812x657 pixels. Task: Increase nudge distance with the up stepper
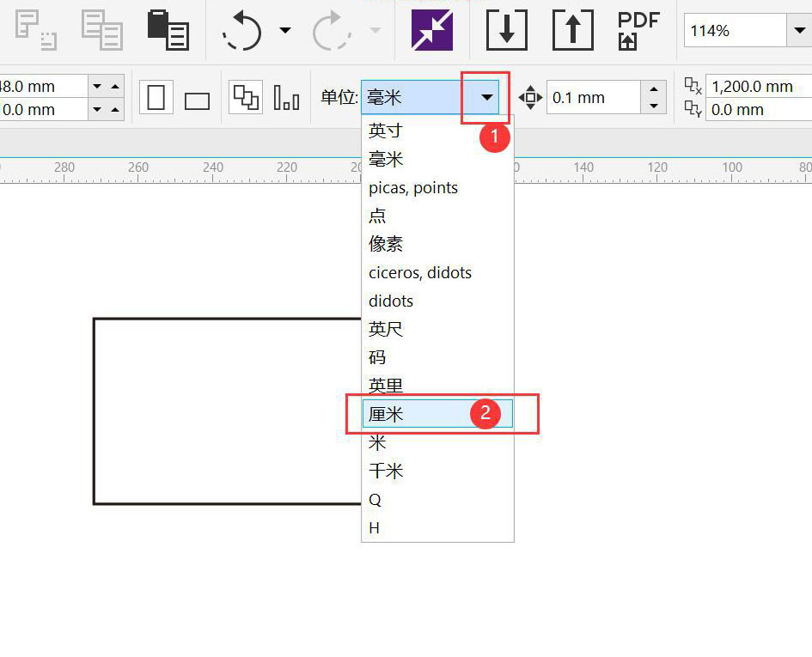(x=655, y=91)
